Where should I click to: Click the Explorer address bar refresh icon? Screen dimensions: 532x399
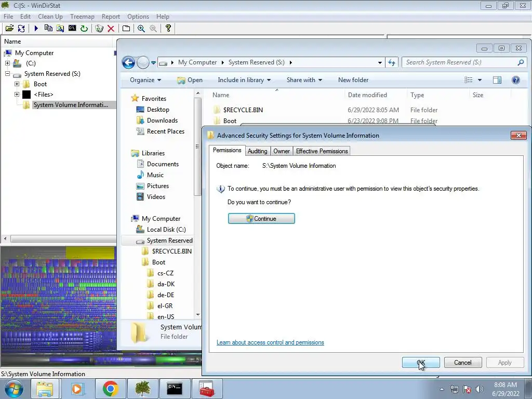point(392,62)
